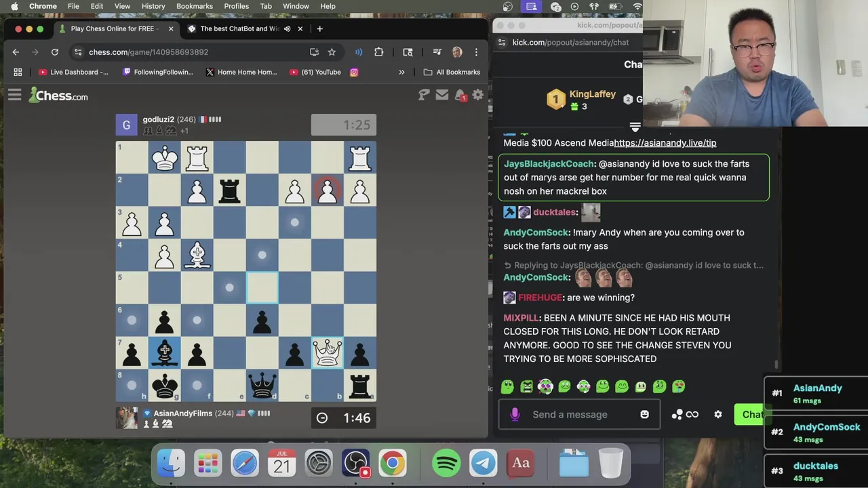The height and width of the screenshot is (488, 868).
Task: Open Chrome three-dot menu
Action: [x=476, y=52]
